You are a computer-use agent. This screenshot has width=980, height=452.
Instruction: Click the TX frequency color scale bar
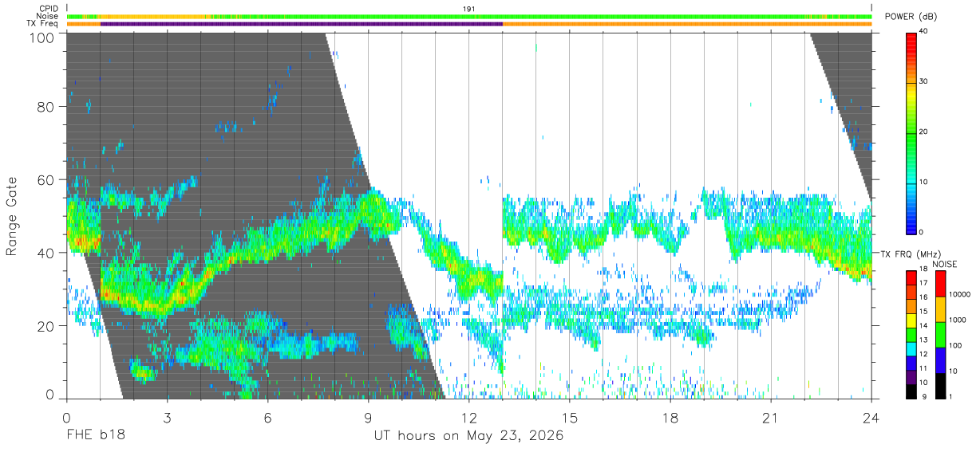(911, 334)
